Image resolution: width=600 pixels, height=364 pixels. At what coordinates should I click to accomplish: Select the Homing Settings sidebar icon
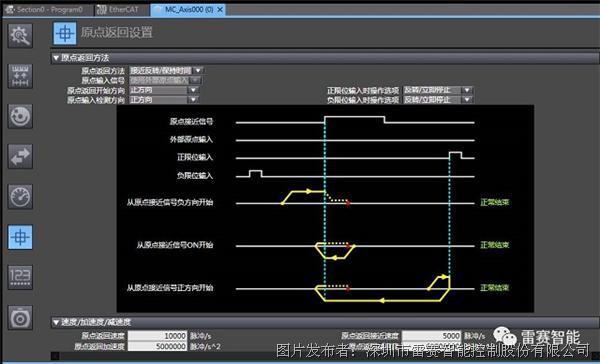pyautogui.click(x=20, y=237)
